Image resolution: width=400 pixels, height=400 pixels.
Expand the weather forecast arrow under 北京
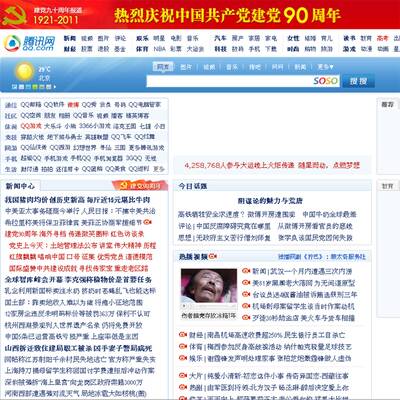tap(55, 87)
